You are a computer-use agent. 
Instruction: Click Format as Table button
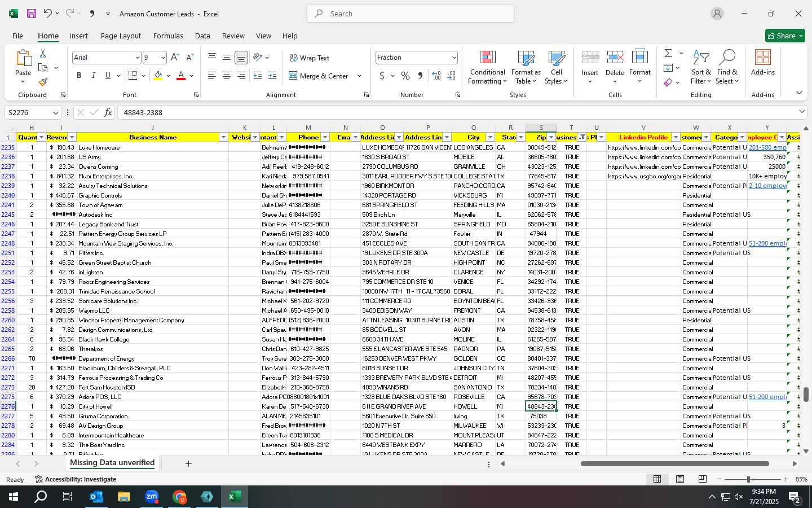pos(526,67)
